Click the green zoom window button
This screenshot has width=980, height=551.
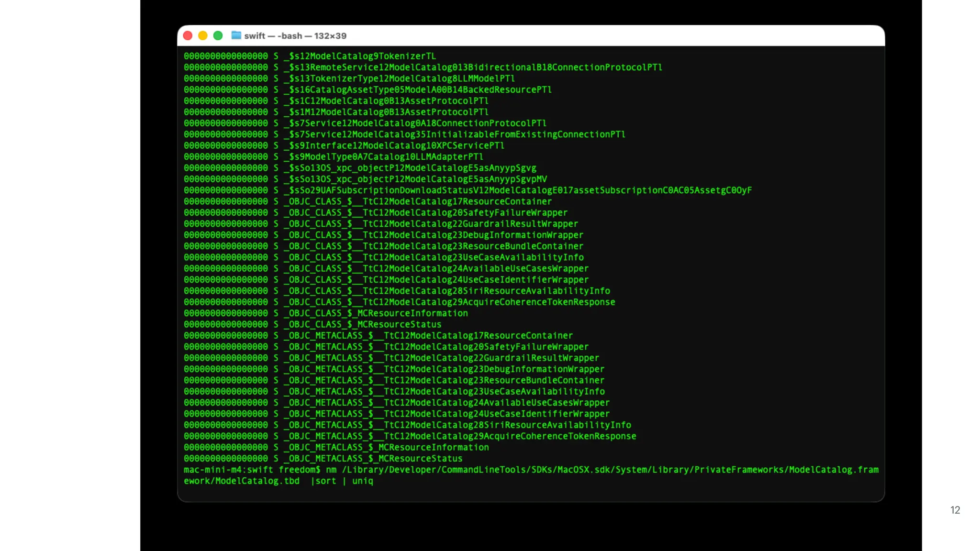click(x=218, y=36)
